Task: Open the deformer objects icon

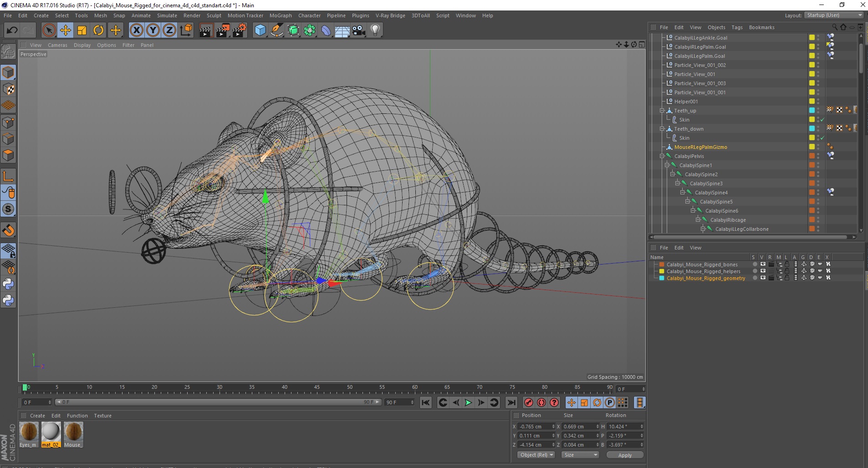Action: click(326, 31)
